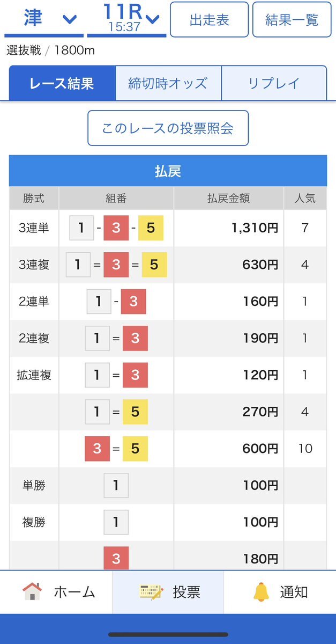336x644 pixels.
Task: Tap the white 1 in 3連複 row
Action: click(78, 265)
